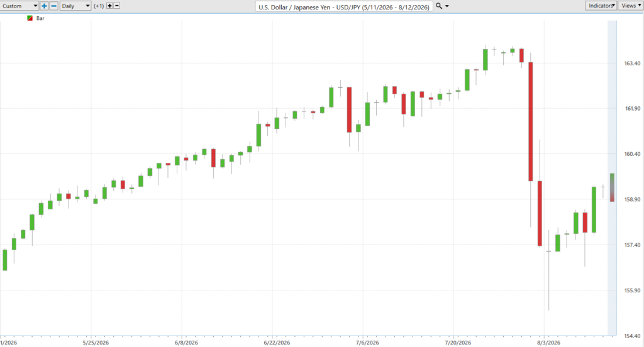Click the 6/8/2026 date axis label
Image resolution: width=644 pixels, height=347 pixels.
coord(186,343)
